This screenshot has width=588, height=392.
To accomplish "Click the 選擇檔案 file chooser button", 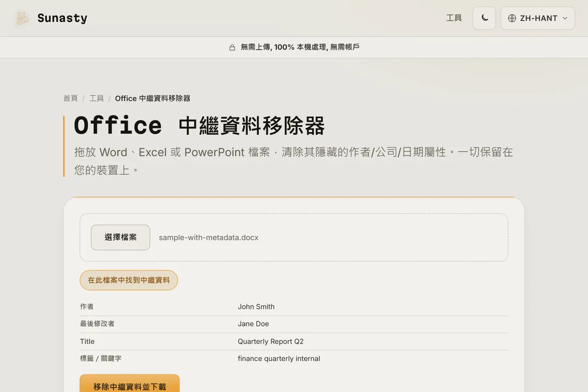I will [x=120, y=237].
